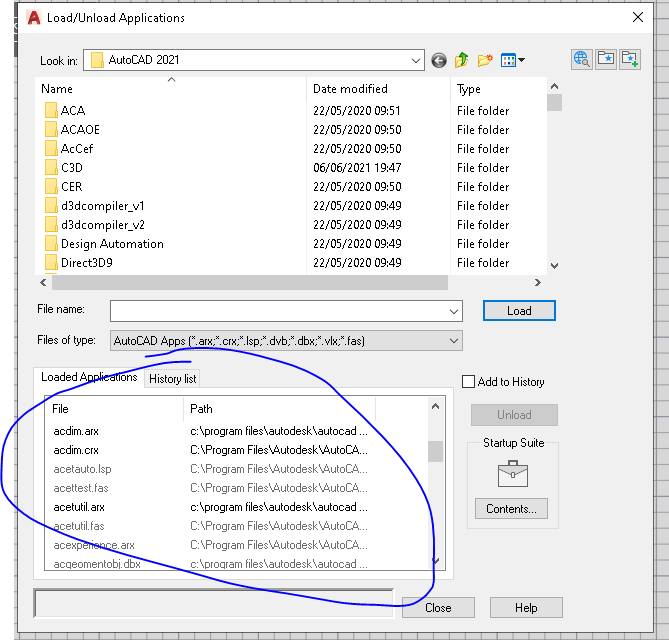
Task: Click the Close button
Action: tap(438, 608)
